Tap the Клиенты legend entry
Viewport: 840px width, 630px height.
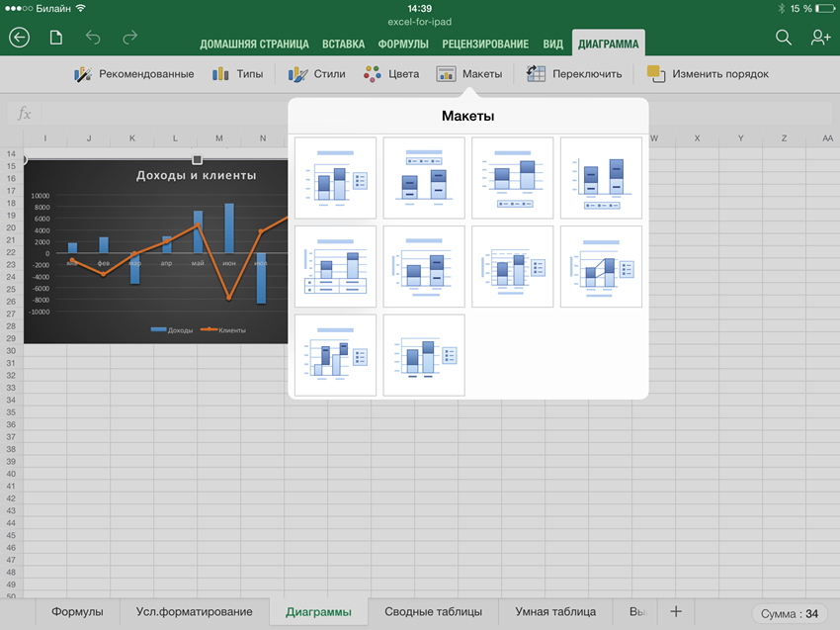(x=223, y=330)
